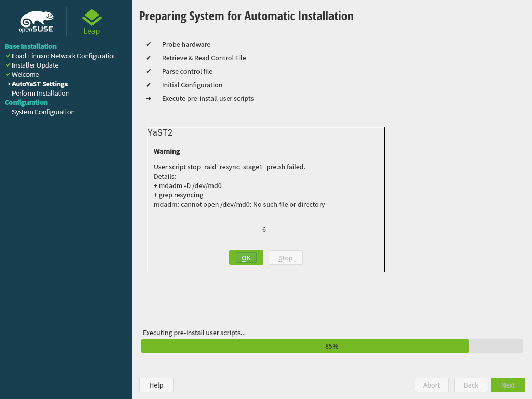Select the Welcome sidebar step
The image size is (532, 399).
pyautogui.click(x=25, y=75)
